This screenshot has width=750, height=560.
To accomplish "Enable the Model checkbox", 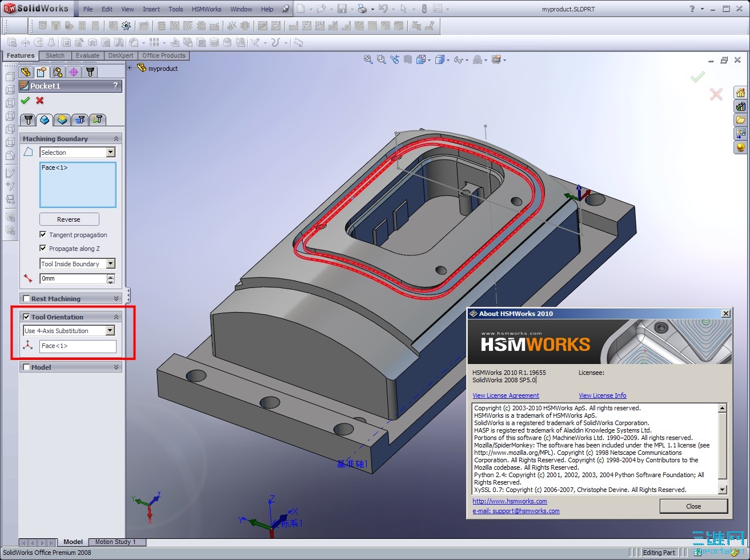I will coord(26,367).
